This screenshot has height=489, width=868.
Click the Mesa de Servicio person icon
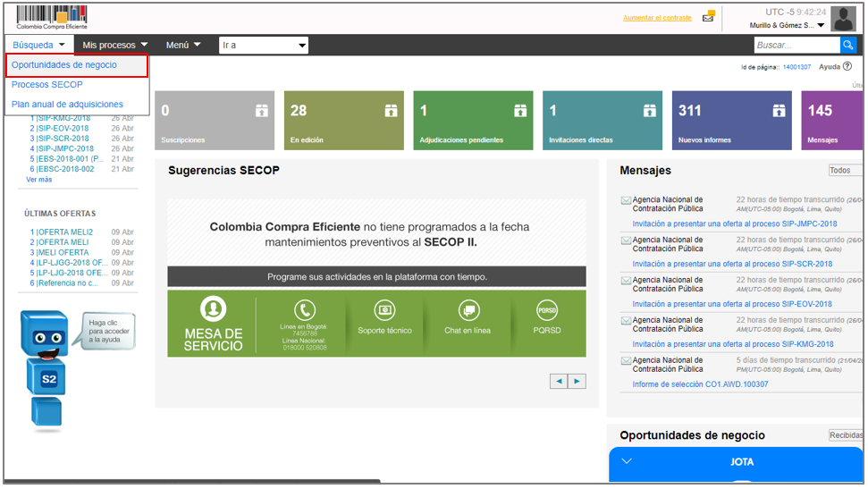click(x=213, y=308)
